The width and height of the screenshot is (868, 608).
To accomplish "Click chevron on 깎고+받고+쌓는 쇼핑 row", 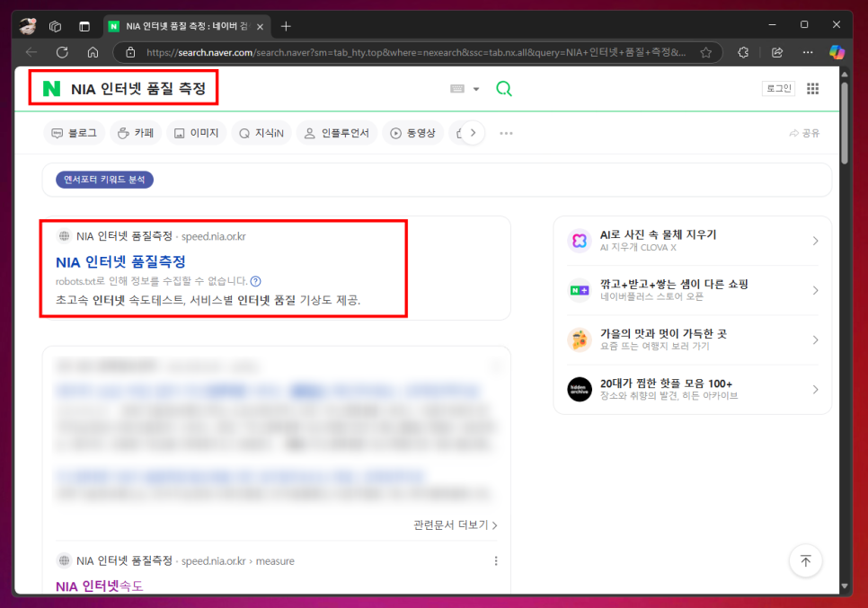I will coord(815,290).
